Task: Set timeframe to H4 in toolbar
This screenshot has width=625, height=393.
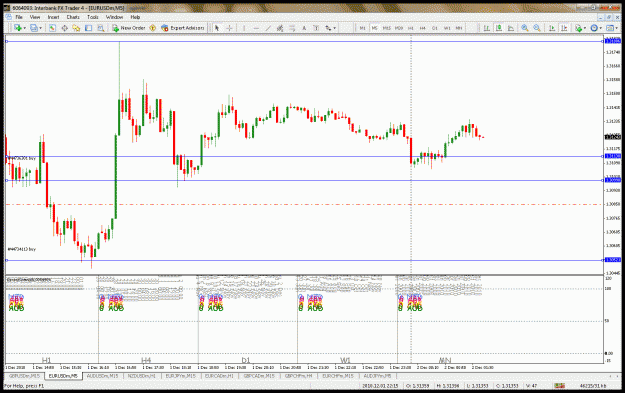Action: (x=423, y=28)
